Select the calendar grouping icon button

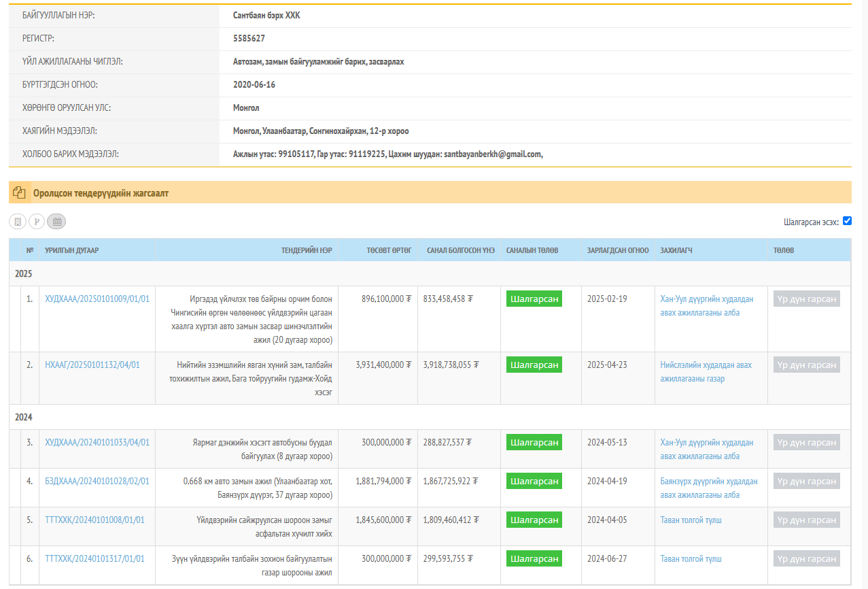[x=57, y=221]
